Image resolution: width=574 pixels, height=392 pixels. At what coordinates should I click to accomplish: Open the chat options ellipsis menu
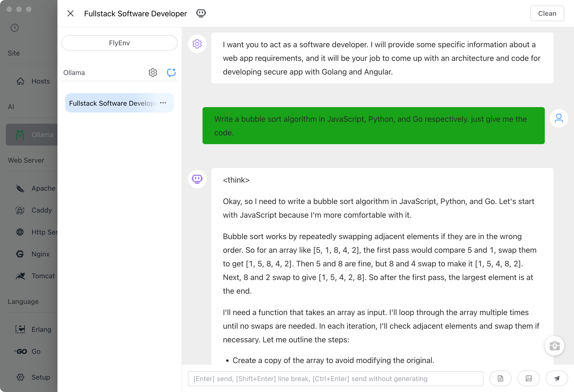163,103
